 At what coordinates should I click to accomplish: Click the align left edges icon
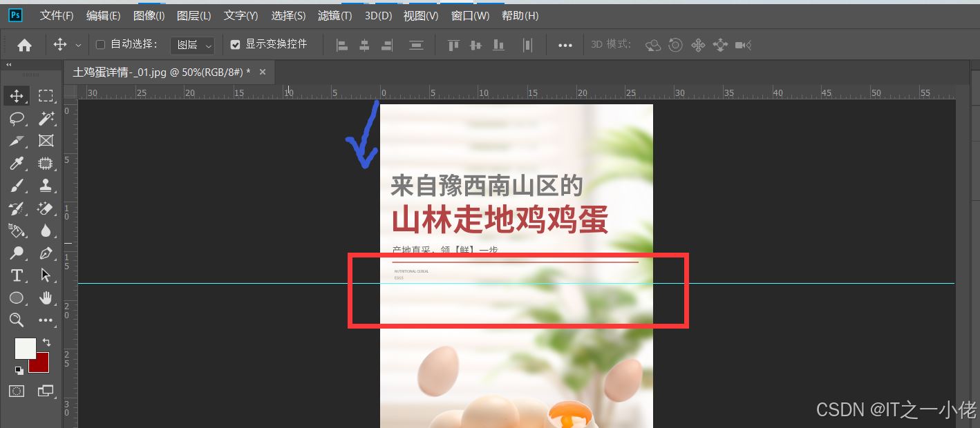(341, 45)
